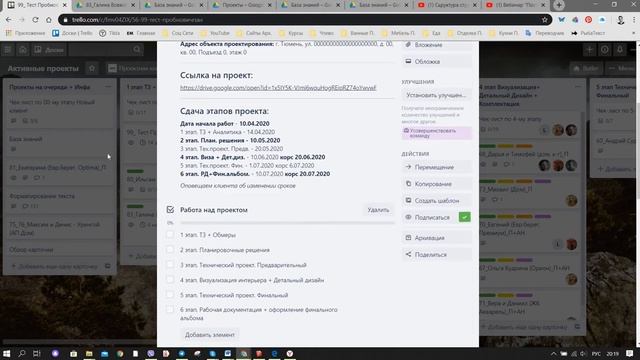The image size is (640, 360).
Task: Switch to YouTube Структура tab
Action: point(447,5)
